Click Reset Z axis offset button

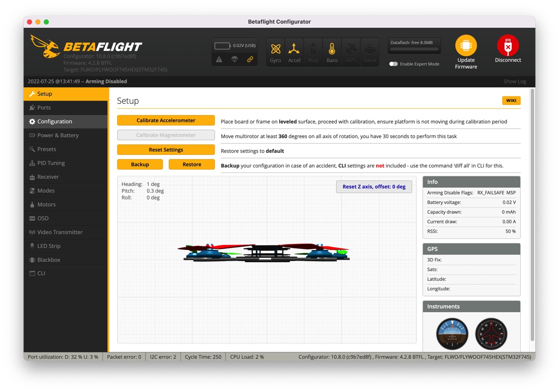(x=374, y=187)
